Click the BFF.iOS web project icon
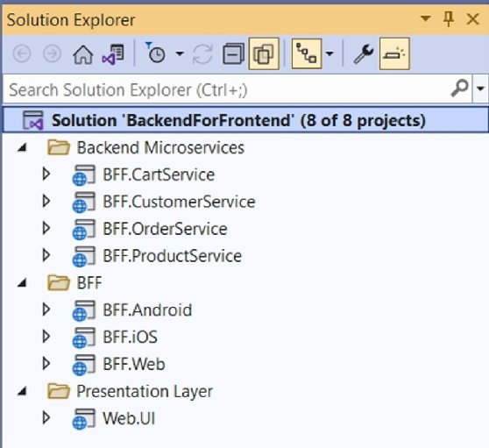Image resolution: width=489 pixels, height=448 pixels. click(83, 338)
